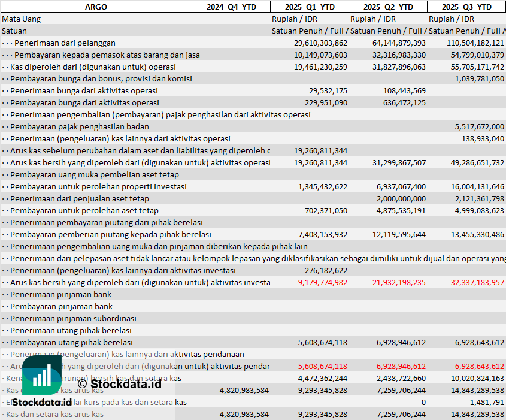The width and height of the screenshot is (506, 420).
Task: Click the value 10,149,073,603
Action: coord(320,55)
